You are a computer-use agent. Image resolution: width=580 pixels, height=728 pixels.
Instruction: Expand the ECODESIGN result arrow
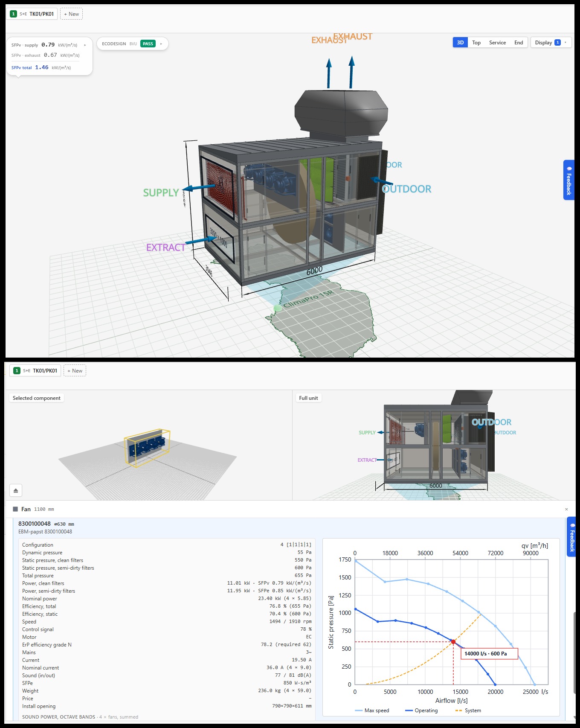(161, 44)
